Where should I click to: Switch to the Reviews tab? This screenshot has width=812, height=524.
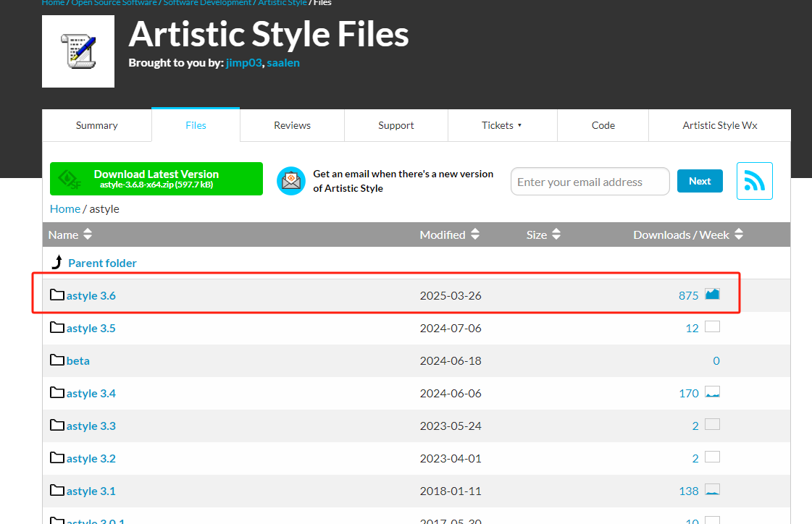click(x=292, y=124)
